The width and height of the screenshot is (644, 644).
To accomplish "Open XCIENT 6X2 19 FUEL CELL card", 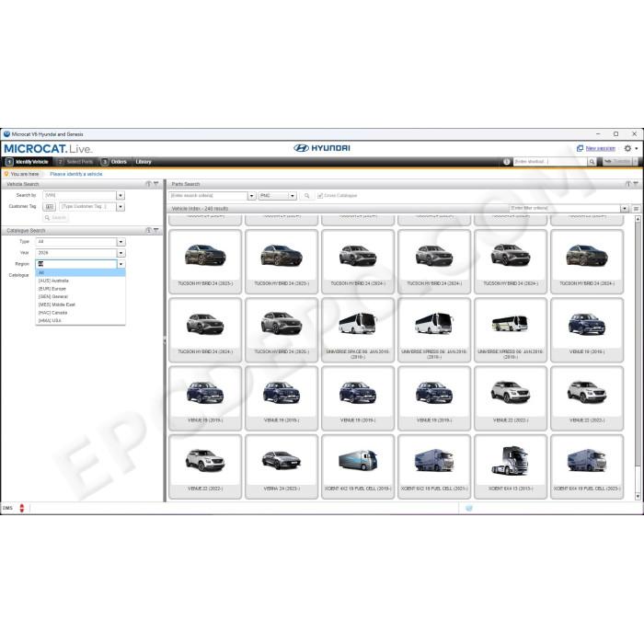I will point(434,467).
